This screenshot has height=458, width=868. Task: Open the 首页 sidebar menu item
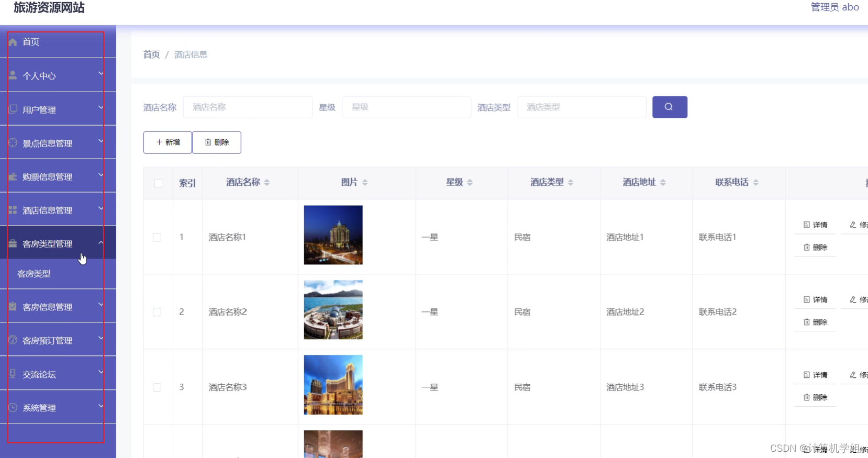click(58, 42)
